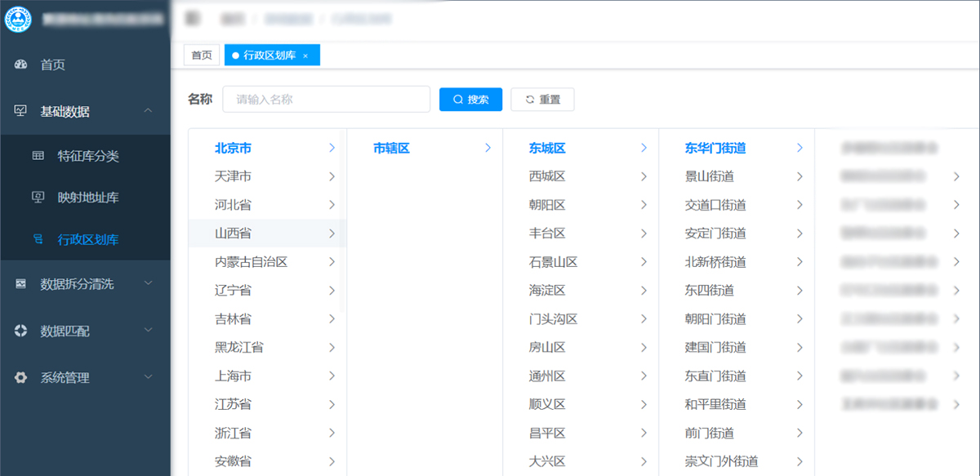980x476 pixels.
Task: Select 景山街道 in the street column
Action: [709, 176]
